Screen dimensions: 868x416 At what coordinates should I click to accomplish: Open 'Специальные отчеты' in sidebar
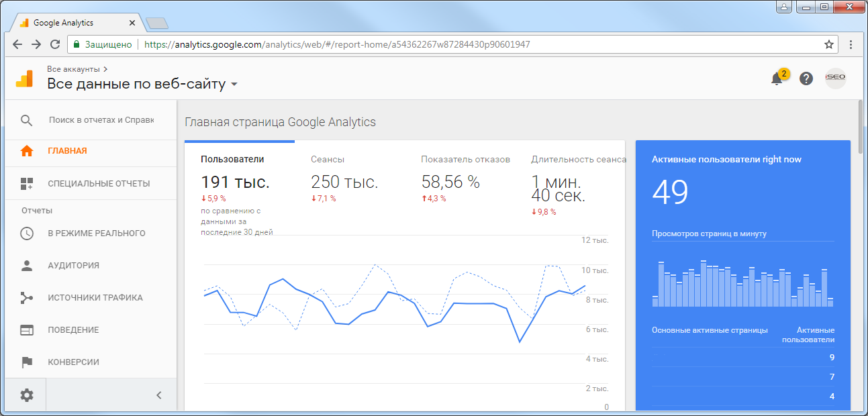[99, 184]
